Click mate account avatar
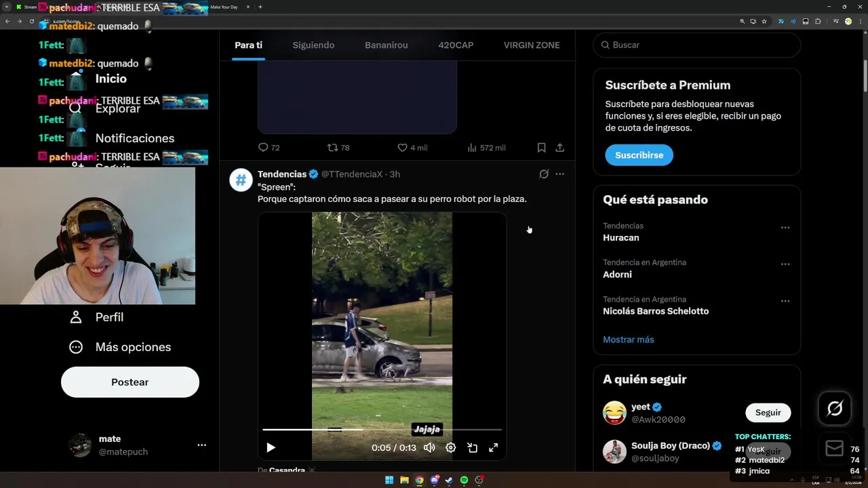 point(80,445)
